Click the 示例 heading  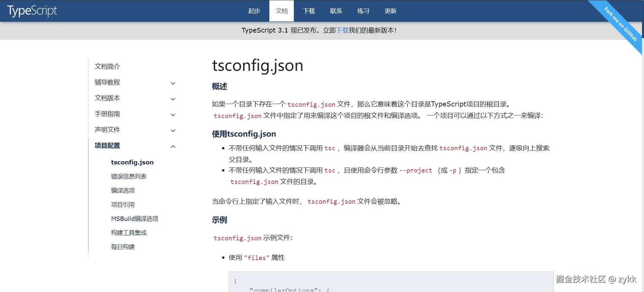pos(219,220)
